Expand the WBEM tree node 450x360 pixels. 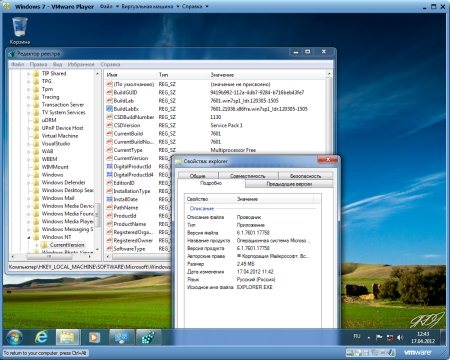coord(29,159)
